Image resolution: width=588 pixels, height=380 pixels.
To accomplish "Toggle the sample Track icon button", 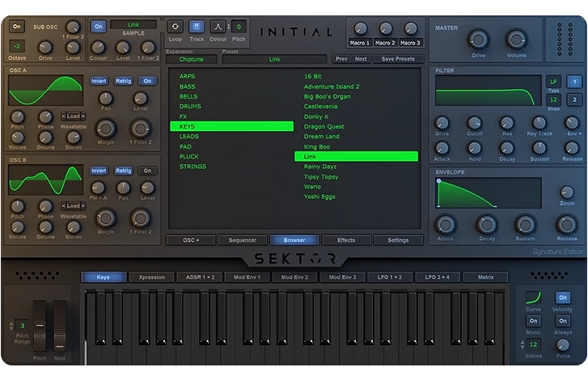I will [197, 27].
